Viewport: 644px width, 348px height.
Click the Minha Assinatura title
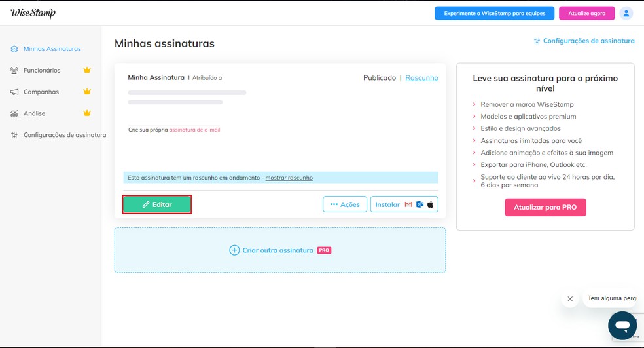(156, 77)
